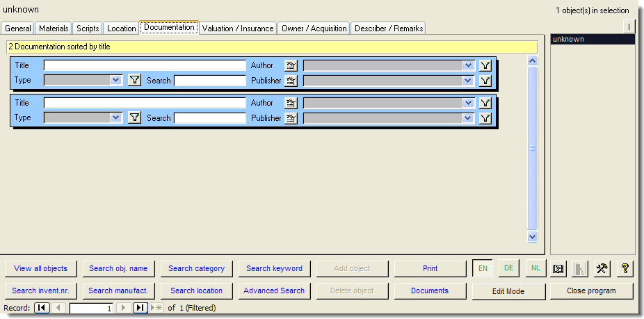Screen dimensions: 644x319
Task: Expand the second Author dropdown
Action: (468, 103)
